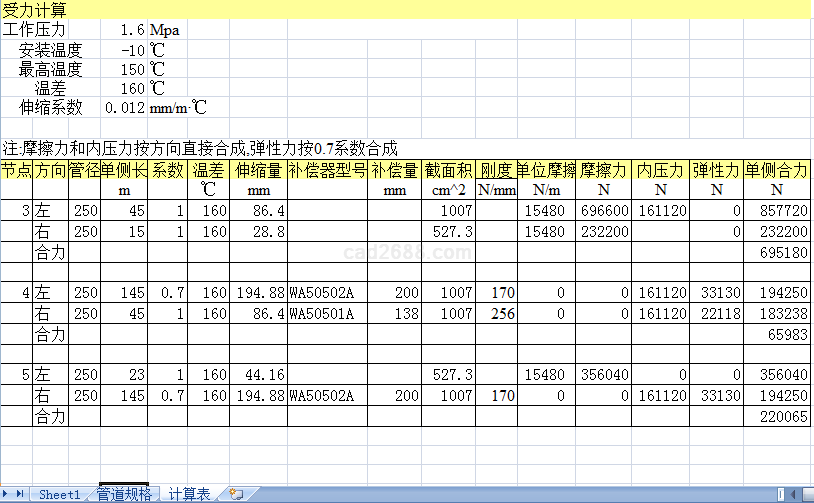Click the 补偿器型号 column header cell
This screenshot has width=814, height=503.
[327, 170]
